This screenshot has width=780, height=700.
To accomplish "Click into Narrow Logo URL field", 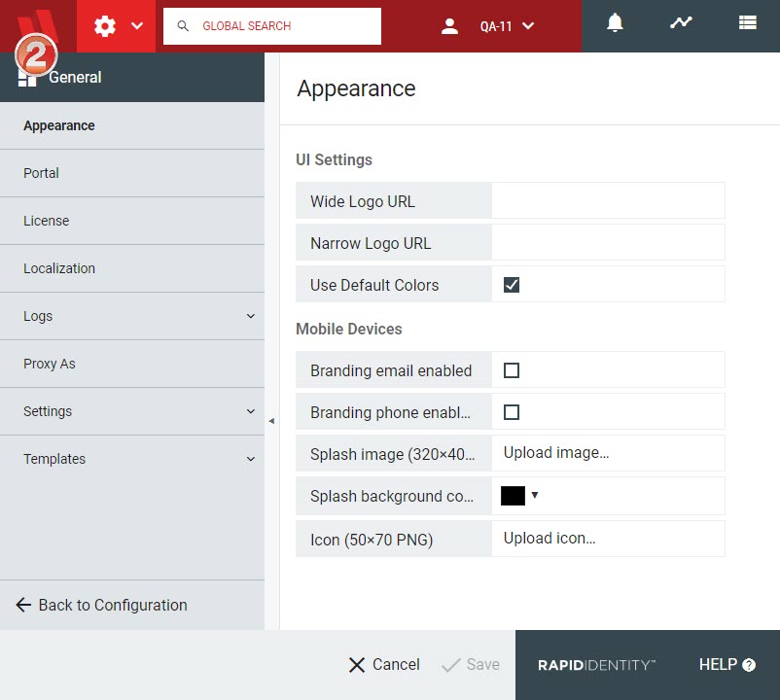I will tap(608, 243).
